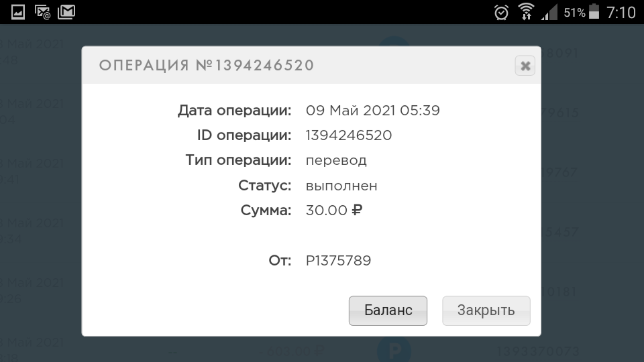This screenshot has width=644, height=362.
Task: Tap the 7:10 clock in status bar
Action: [x=621, y=12]
